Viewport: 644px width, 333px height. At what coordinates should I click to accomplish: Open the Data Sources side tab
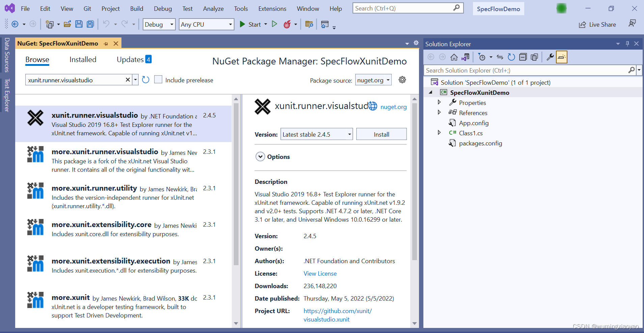pyautogui.click(x=7, y=55)
